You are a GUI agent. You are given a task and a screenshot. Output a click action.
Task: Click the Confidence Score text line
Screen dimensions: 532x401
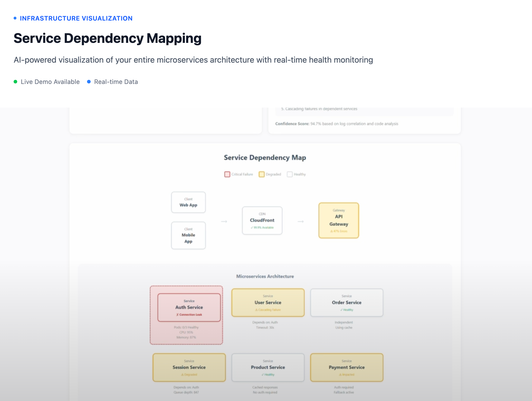click(336, 124)
